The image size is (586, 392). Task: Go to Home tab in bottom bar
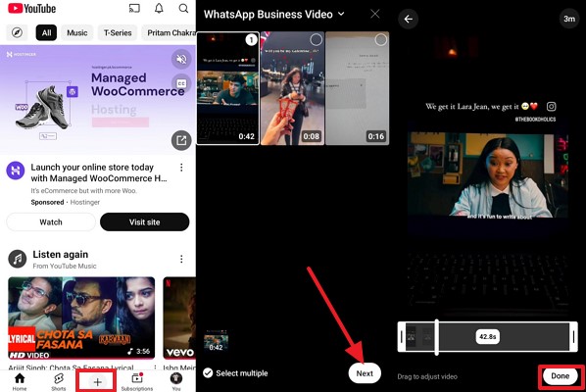(x=20, y=381)
